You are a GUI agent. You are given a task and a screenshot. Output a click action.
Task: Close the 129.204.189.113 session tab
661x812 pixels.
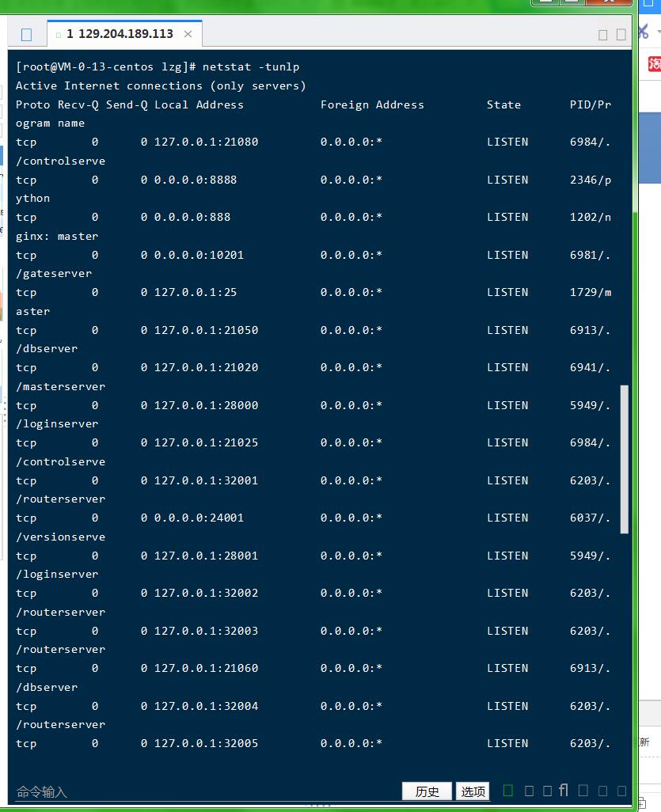(188, 34)
